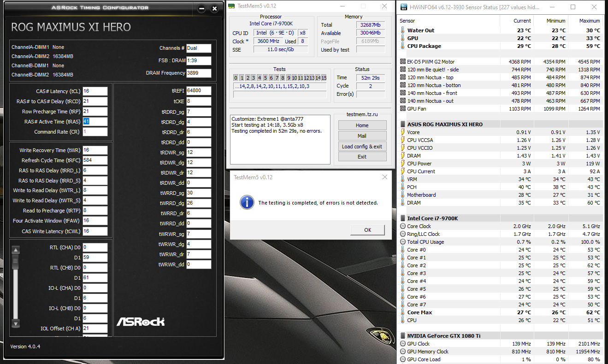Screen dimensions: 608x364
Task: Click the TestMem5 title bar icon
Action: pos(232,6)
